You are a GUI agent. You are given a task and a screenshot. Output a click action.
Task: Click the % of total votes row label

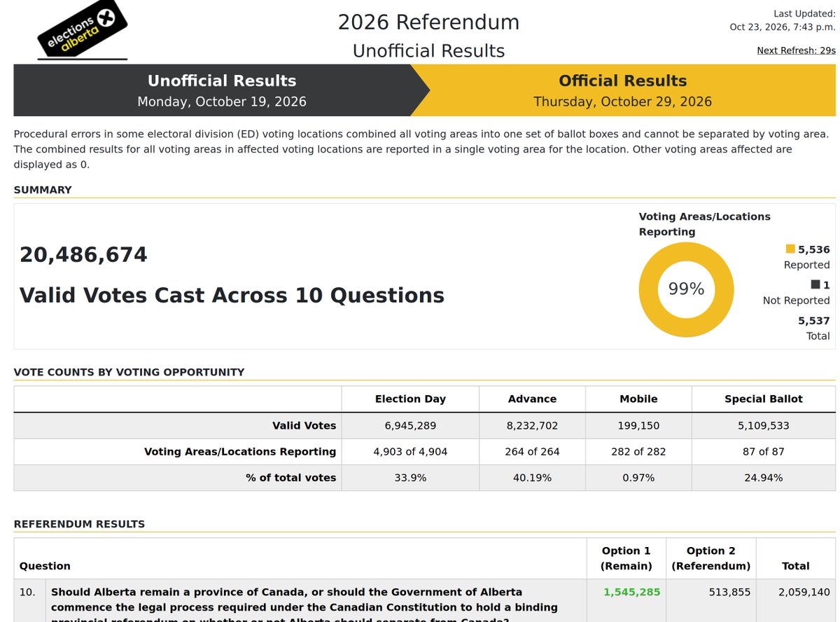291,478
